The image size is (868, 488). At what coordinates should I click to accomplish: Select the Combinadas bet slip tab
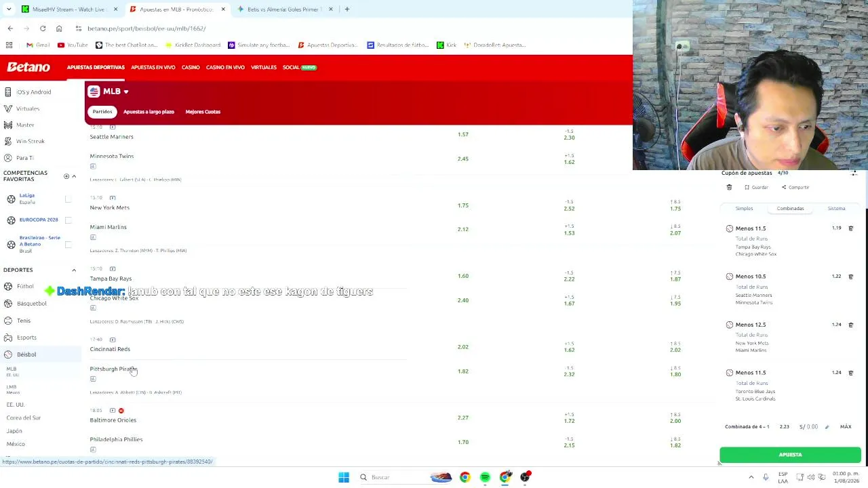790,208
